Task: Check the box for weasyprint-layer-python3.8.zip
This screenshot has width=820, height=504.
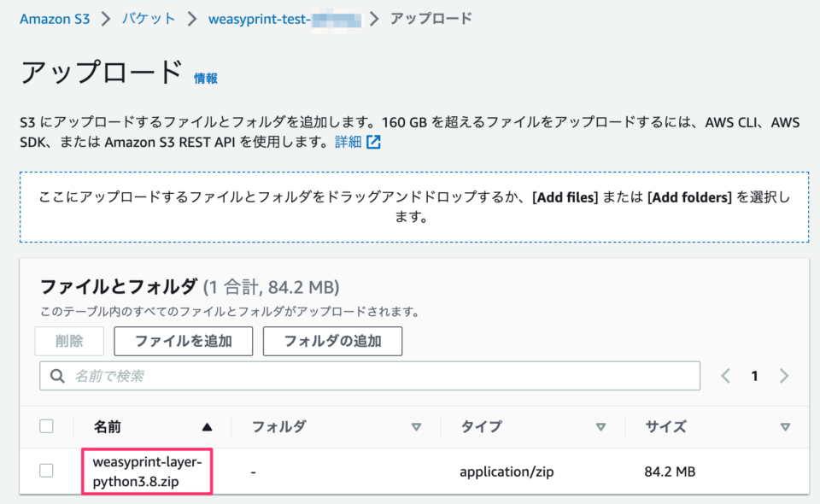Action: pos(46,471)
